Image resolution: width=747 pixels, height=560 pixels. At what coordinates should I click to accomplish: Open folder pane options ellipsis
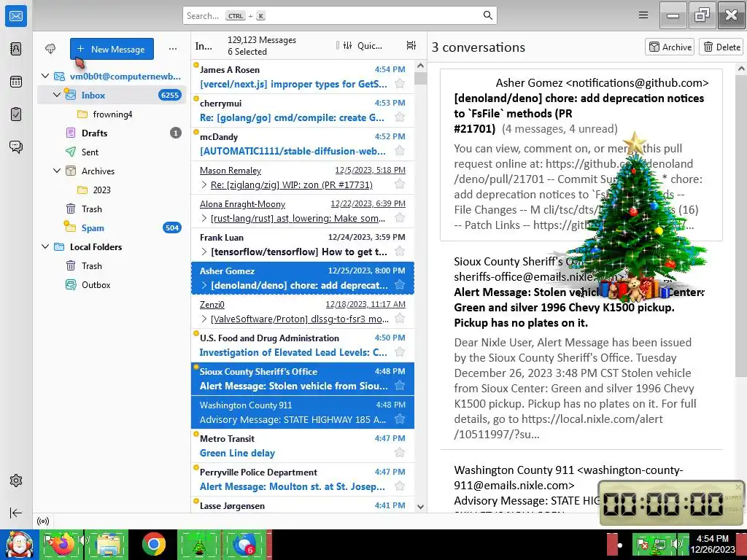click(x=172, y=49)
